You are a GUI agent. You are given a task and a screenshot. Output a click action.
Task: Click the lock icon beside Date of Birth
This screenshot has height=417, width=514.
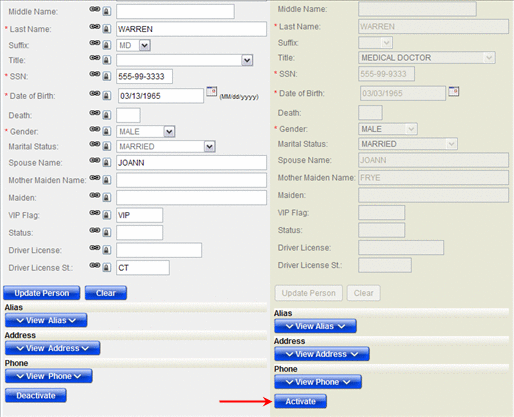(106, 96)
